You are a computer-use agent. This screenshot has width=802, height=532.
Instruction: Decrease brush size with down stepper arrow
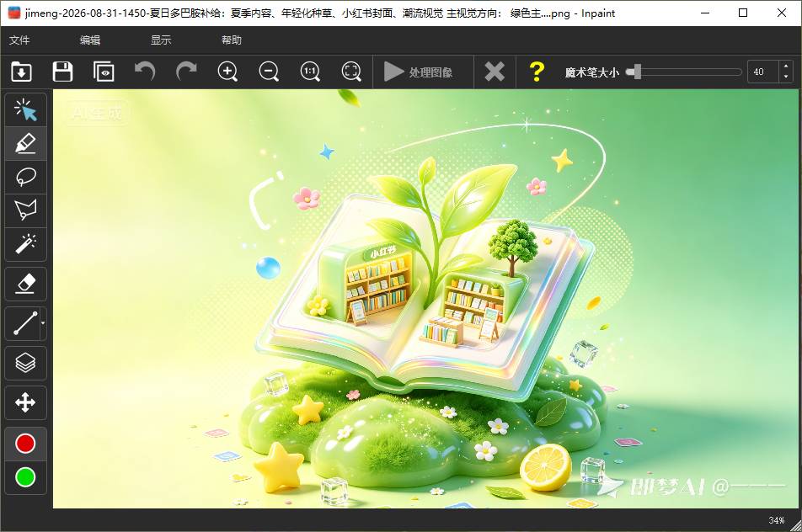tap(786, 77)
